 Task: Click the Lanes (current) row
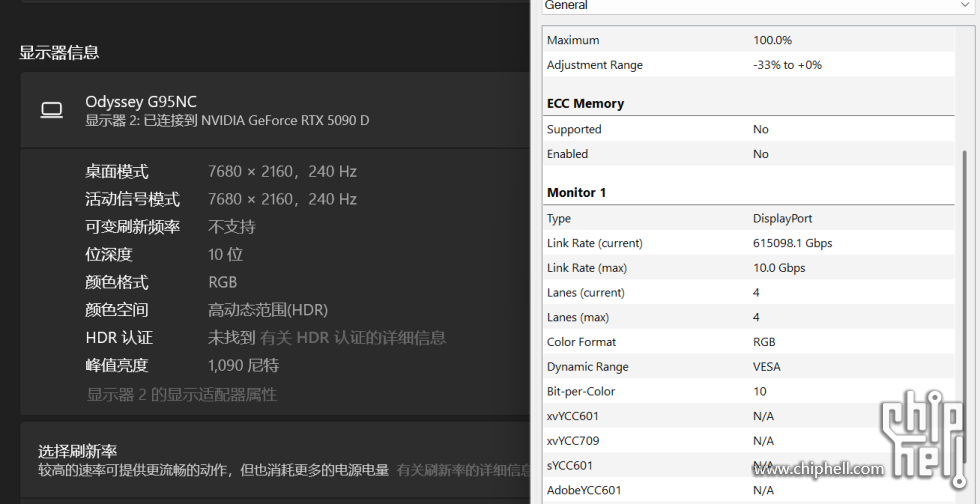click(x=749, y=293)
